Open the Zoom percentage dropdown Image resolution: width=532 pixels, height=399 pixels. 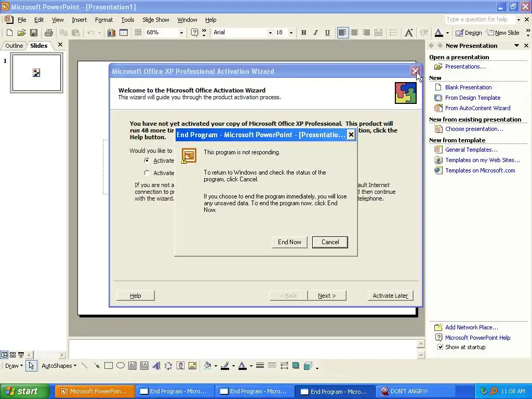[x=181, y=33]
